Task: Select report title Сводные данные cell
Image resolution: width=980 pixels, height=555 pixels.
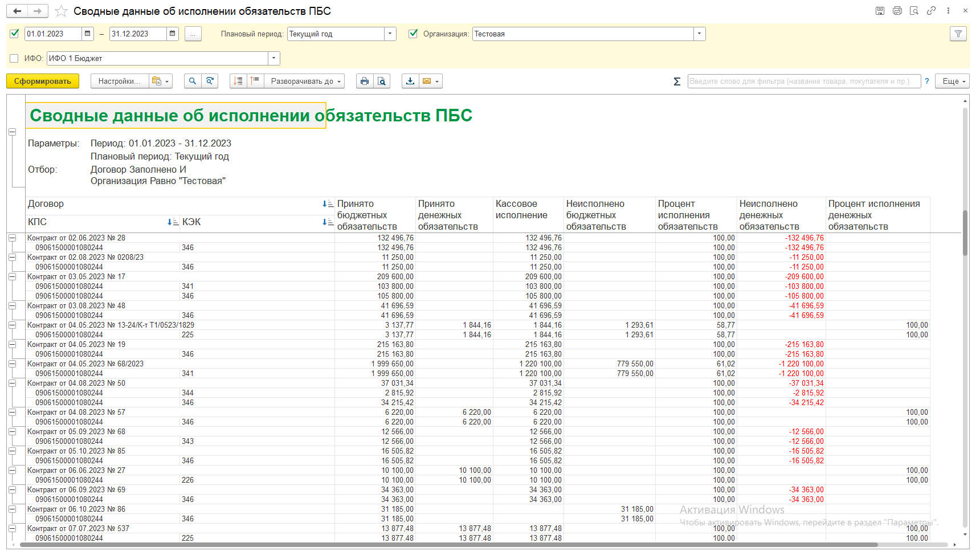Action: [x=176, y=115]
